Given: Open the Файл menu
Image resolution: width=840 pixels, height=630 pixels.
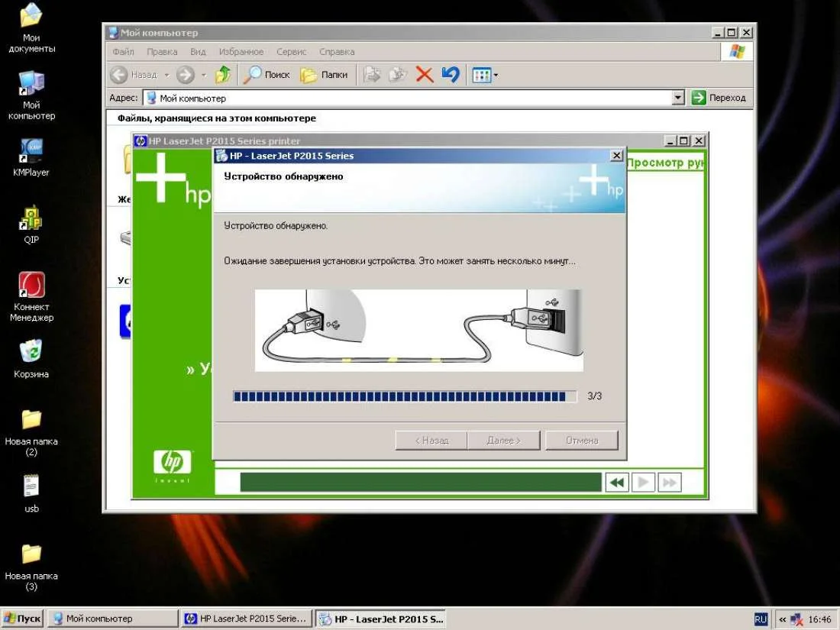Looking at the screenshot, I should pyautogui.click(x=123, y=52).
